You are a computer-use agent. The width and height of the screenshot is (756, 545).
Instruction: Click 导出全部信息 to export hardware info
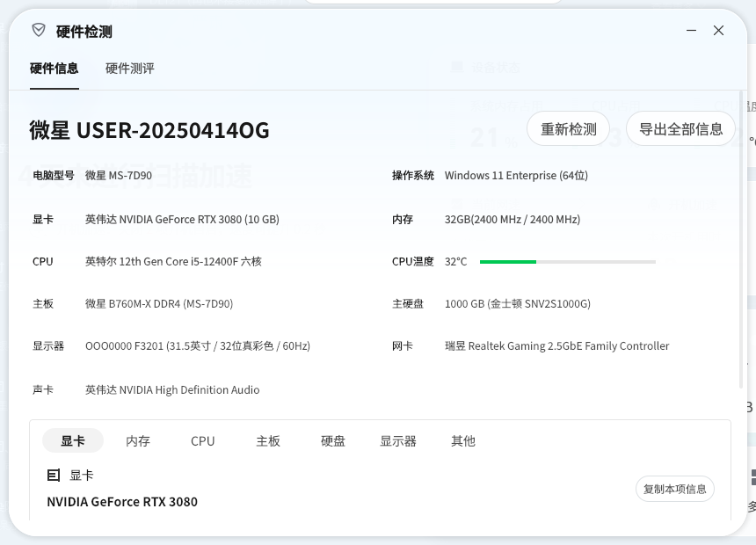pos(680,129)
